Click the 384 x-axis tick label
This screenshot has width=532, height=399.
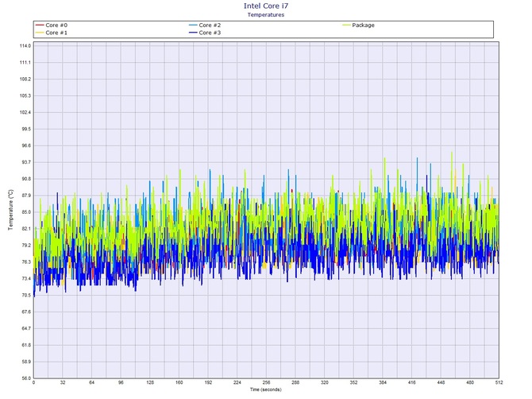coord(383,382)
